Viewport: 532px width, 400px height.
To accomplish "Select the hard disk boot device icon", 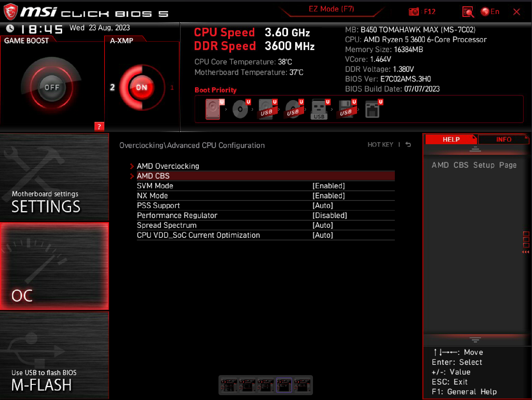I will coord(213,109).
